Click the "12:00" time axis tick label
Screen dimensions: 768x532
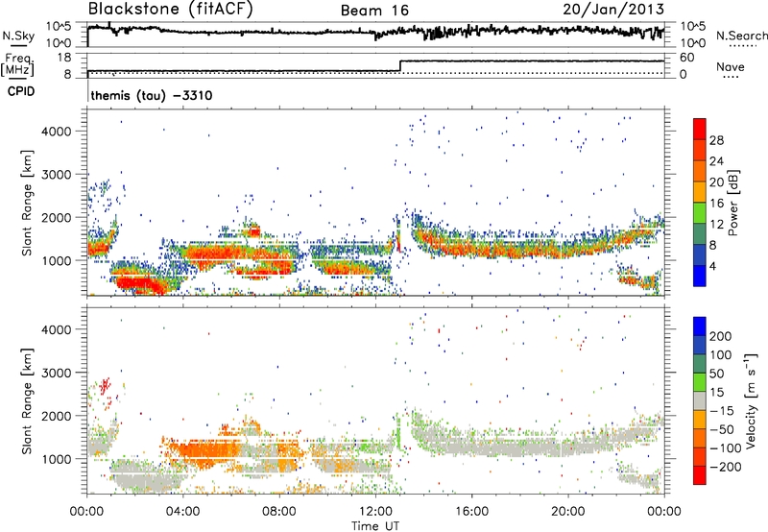[375, 511]
